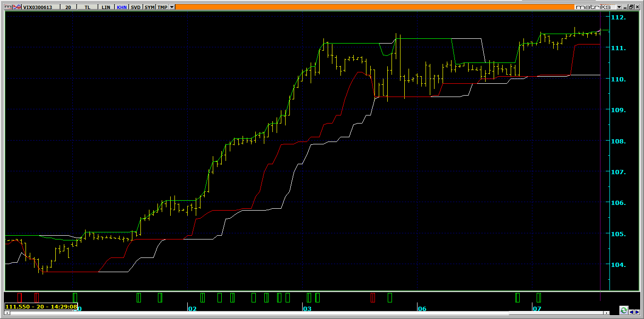Image resolution: width=644 pixels, height=319 pixels.
Task: Click the TMP template button
Action: tap(162, 7)
